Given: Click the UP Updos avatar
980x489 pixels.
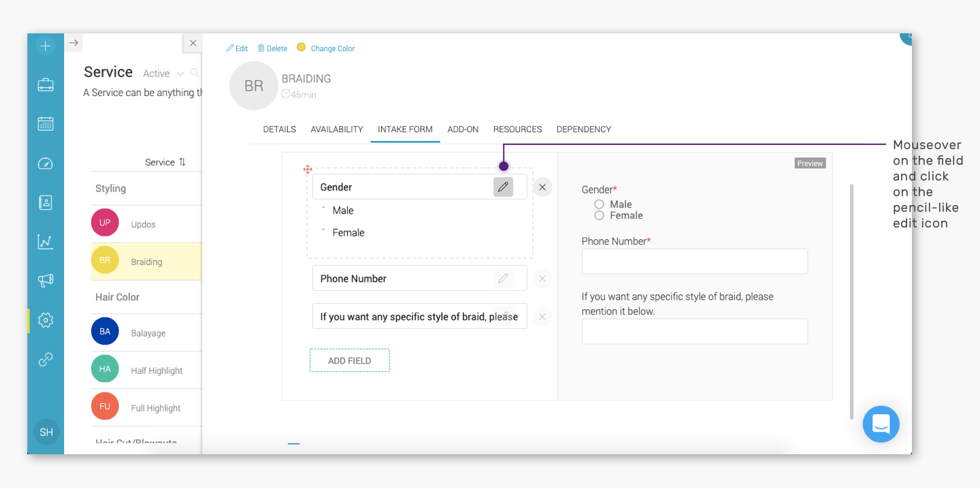Looking at the screenshot, I should coord(105,223).
